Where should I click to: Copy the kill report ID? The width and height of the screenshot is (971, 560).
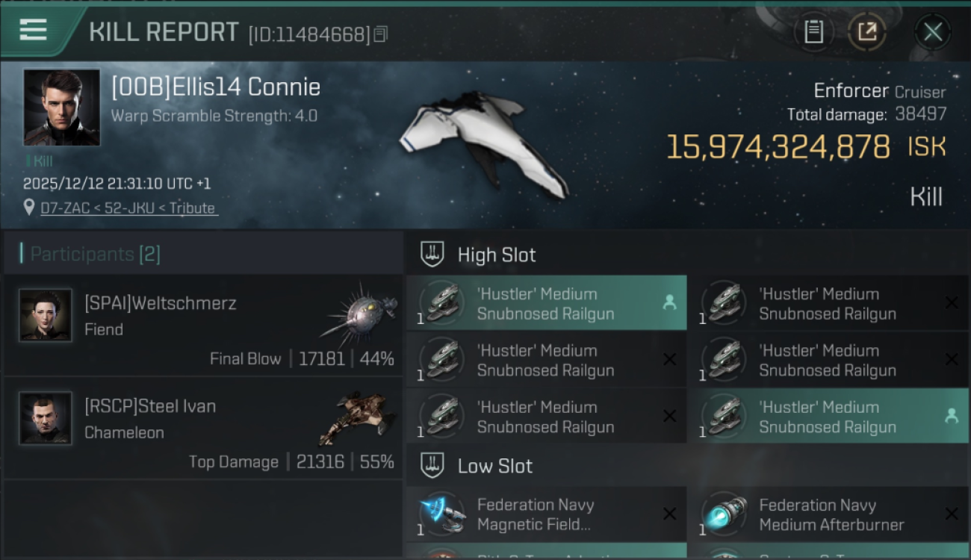pyautogui.click(x=381, y=34)
